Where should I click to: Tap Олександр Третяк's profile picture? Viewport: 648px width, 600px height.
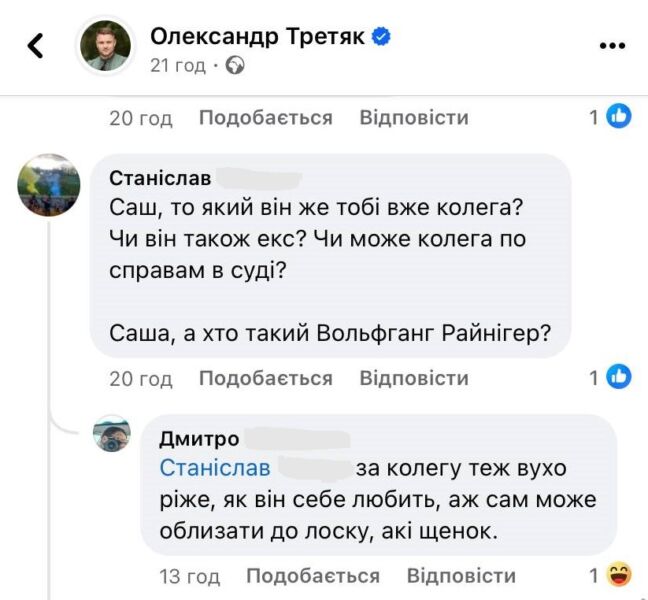105,46
